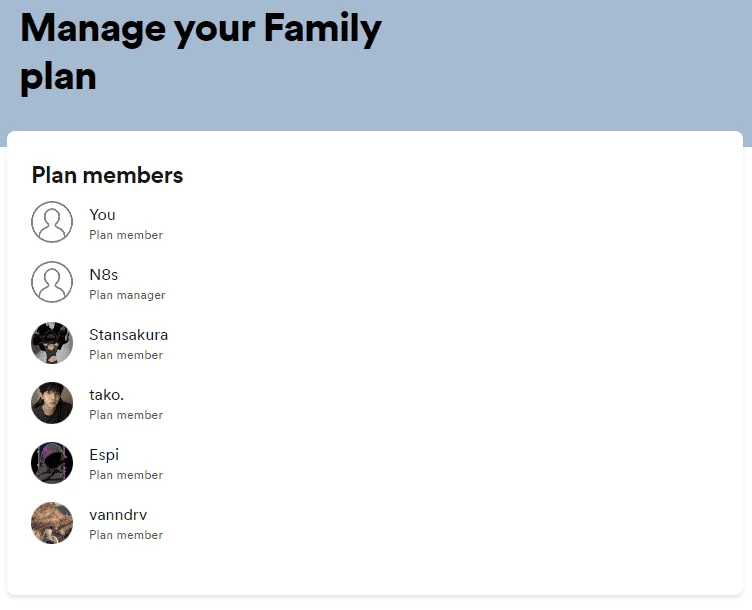
Task: Click the Plan member label under Stansakura
Action: coord(126,355)
